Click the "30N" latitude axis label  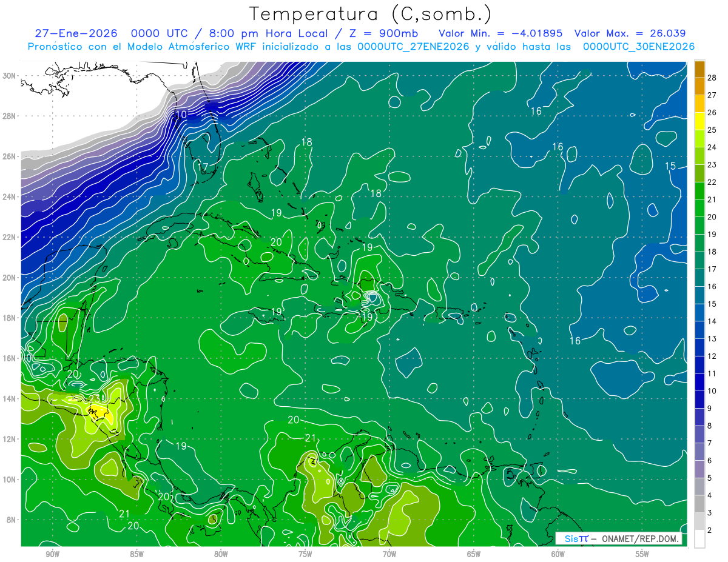click(9, 76)
